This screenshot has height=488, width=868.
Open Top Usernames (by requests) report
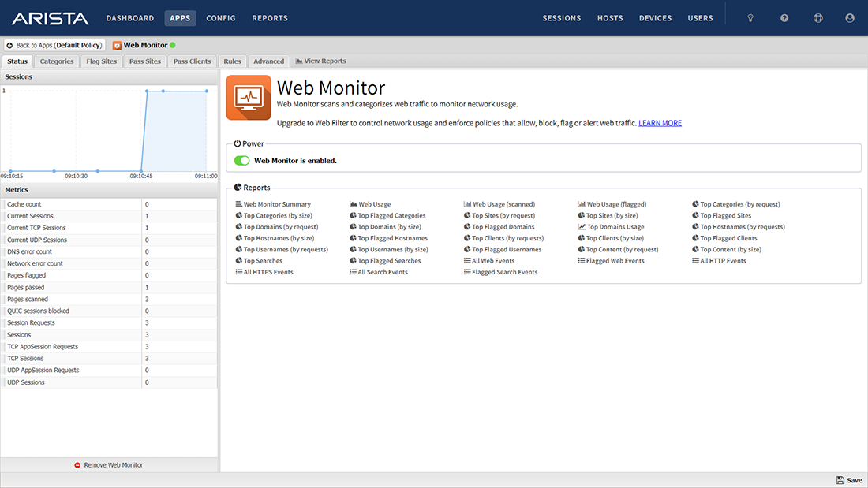(282, 250)
